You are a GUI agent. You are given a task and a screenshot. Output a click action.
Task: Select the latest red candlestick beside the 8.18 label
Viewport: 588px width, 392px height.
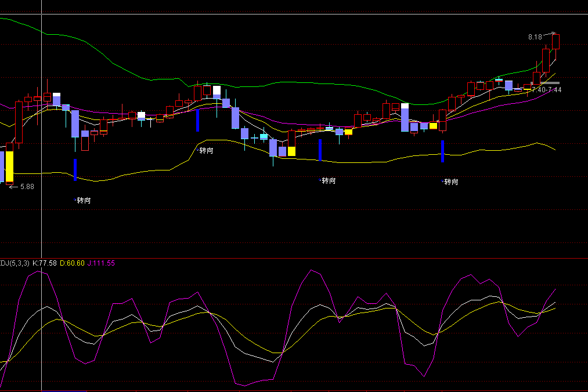click(x=555, y=42)
